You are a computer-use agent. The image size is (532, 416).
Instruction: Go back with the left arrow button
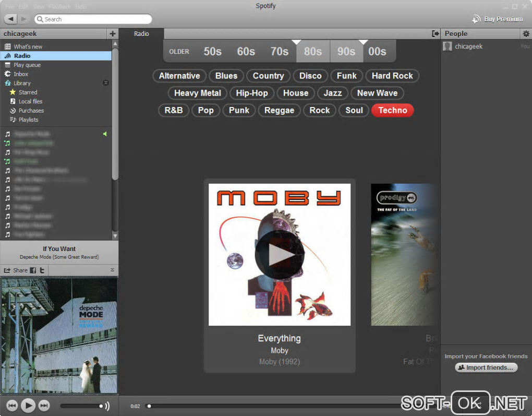pyautogui.click(x=10, y=19)
